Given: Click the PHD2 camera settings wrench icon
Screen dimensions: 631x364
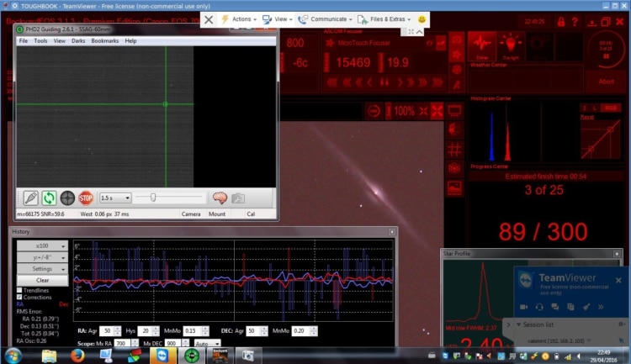Looking at the screenshot, I should point(238,198).
